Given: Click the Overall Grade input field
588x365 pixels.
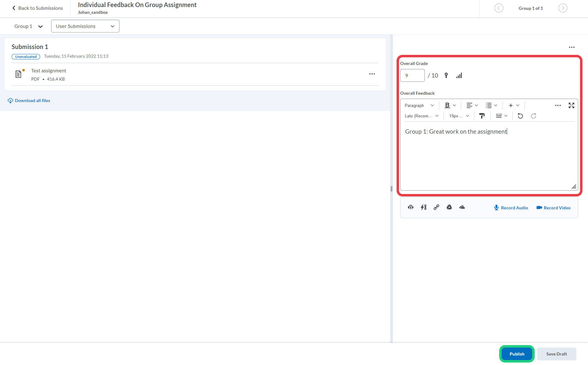Looking at the screenshot, I should click(412, 75).
